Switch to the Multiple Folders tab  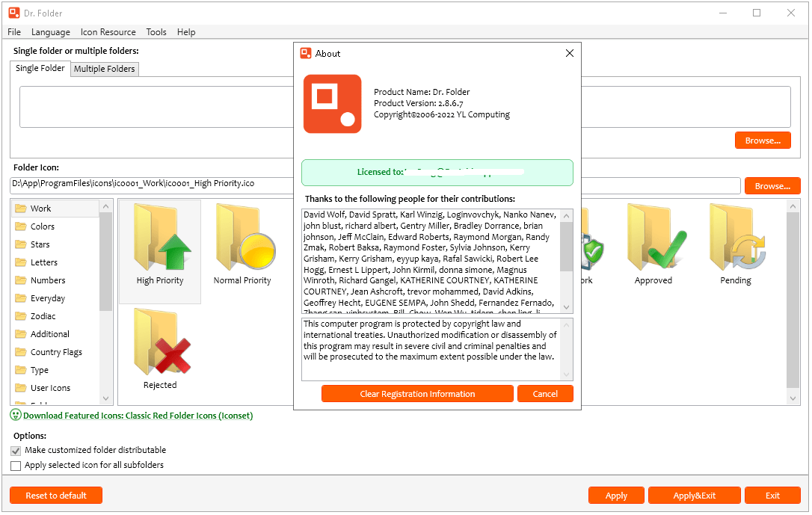[105, 69]
